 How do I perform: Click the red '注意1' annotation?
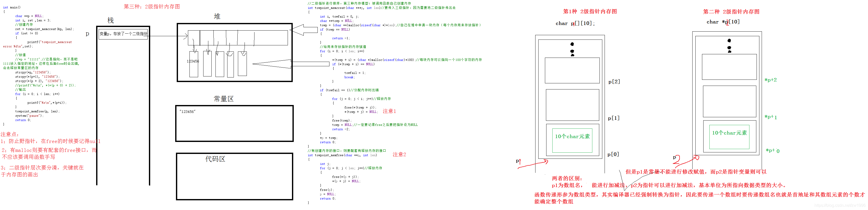coord(389,111)
